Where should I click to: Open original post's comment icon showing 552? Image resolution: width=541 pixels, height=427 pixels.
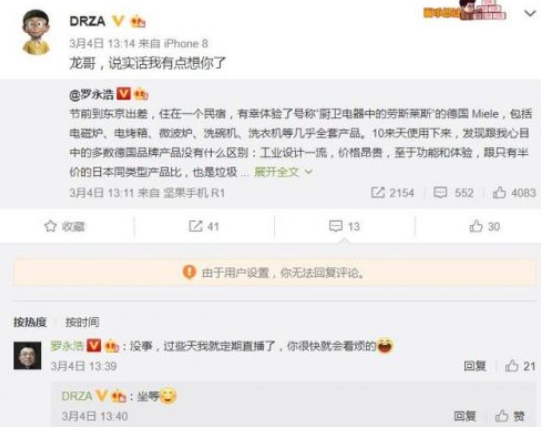click(440, 192)
